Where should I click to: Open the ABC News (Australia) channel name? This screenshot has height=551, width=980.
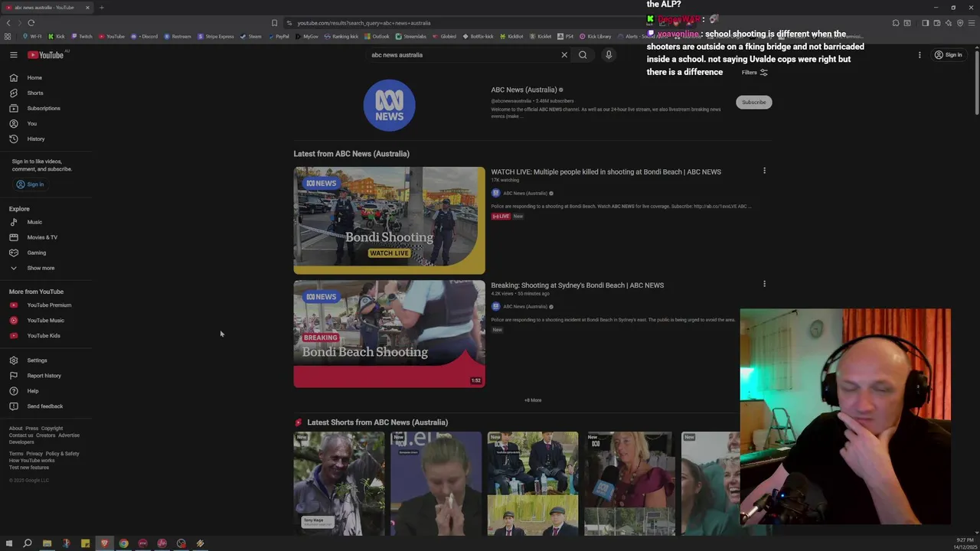524,90
